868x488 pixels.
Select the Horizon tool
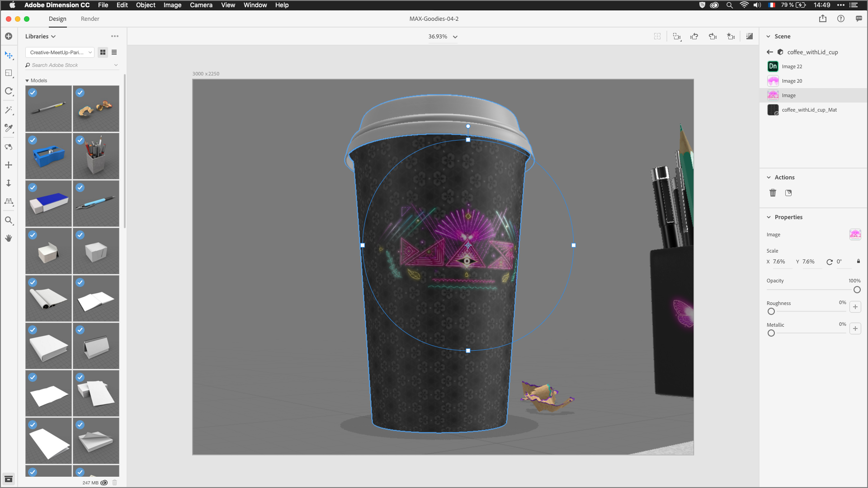coord(9,202)
